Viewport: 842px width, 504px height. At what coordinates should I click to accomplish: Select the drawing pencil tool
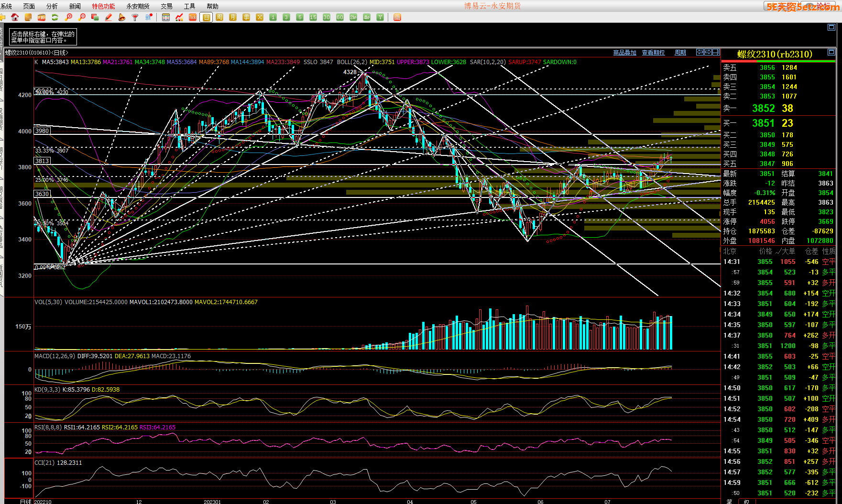(x=109, y=17)
